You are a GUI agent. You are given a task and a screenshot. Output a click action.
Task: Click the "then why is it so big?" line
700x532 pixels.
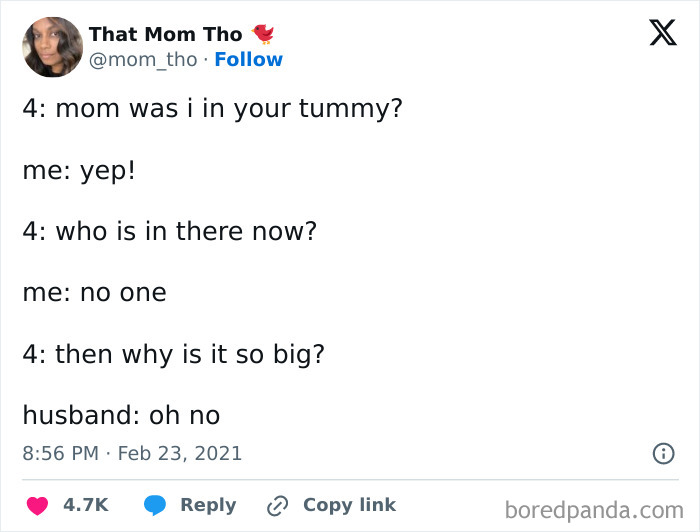[173, 354]
